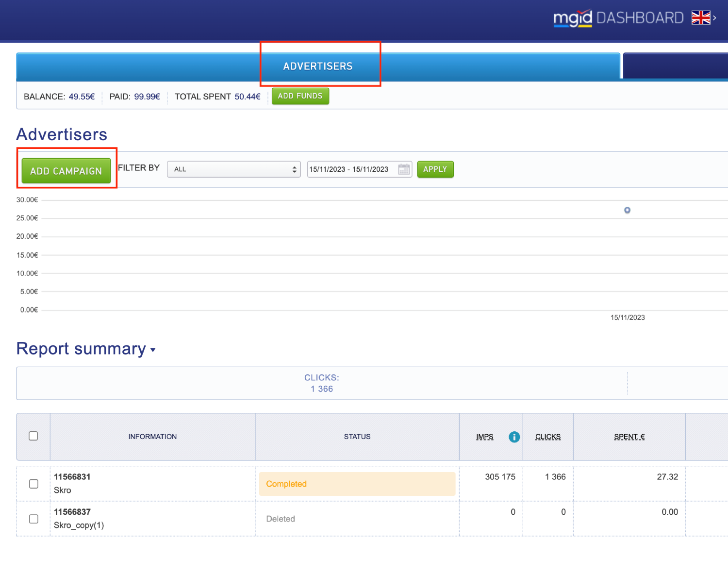This screenshot has width=728, height=588.
Task: Open the Filter By ALL dropdown
Action: click(234, 169)
